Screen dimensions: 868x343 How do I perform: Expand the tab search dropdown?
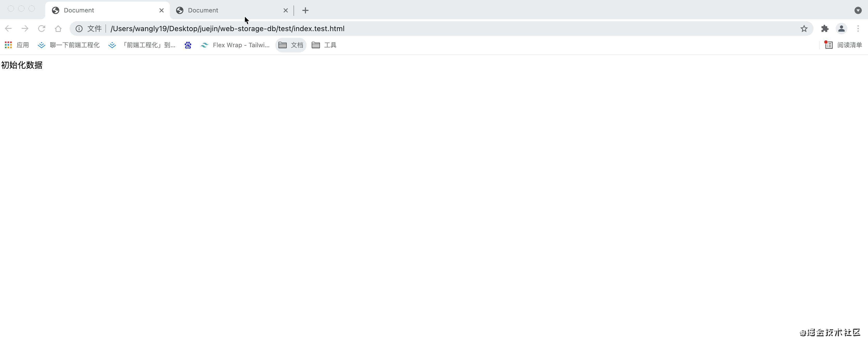(858, 10)
